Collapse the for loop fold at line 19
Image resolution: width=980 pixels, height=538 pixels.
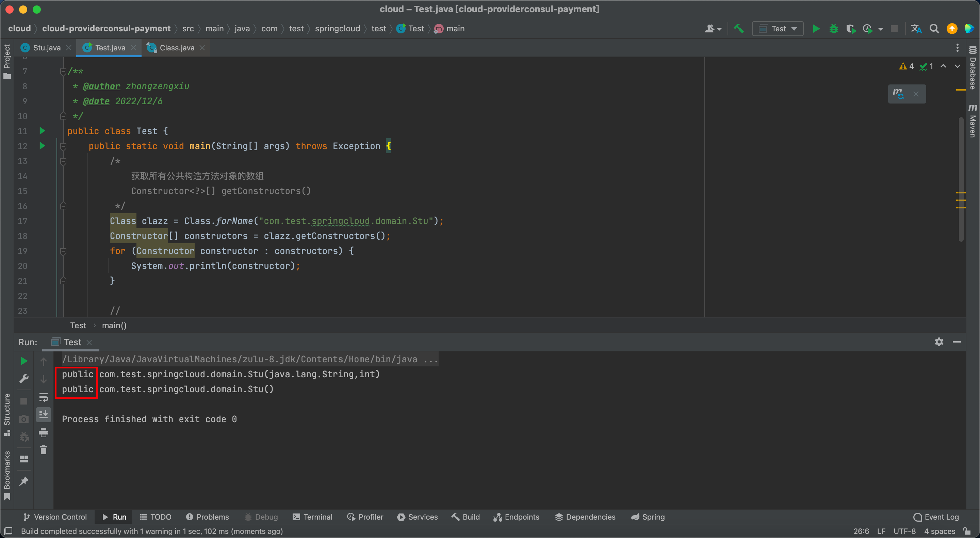tap(64, 251)
